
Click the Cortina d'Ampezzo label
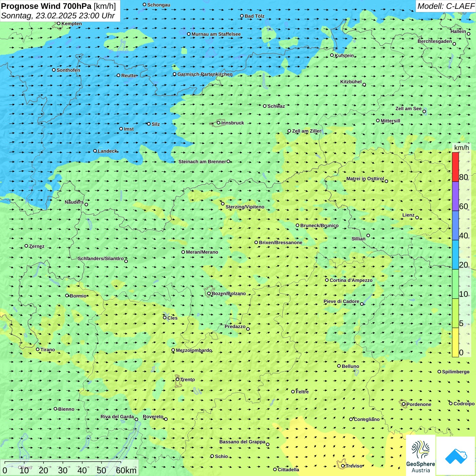click(x=351, y=280)
